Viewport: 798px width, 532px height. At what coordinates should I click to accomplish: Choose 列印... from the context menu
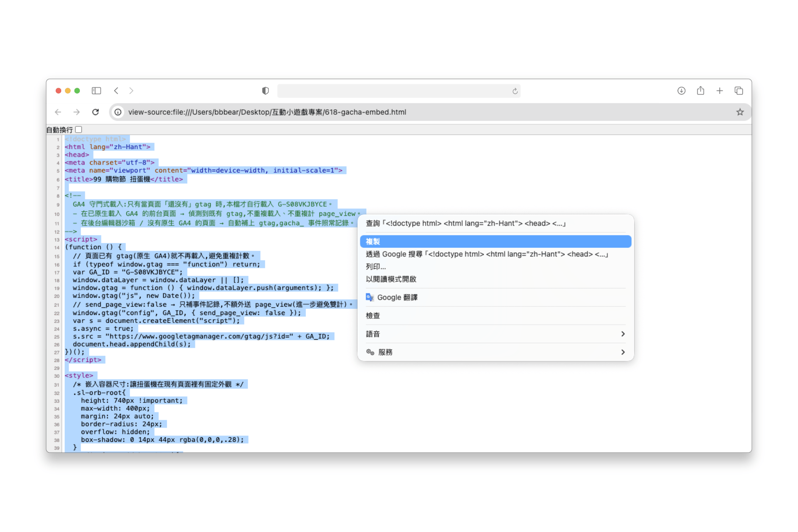(495, 266)
